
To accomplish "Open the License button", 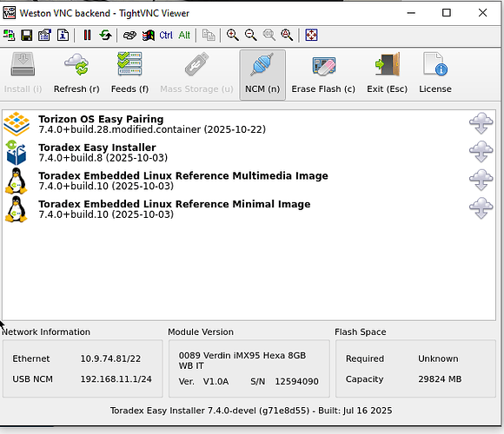I will pyautogui.click(x=435, y=74).
